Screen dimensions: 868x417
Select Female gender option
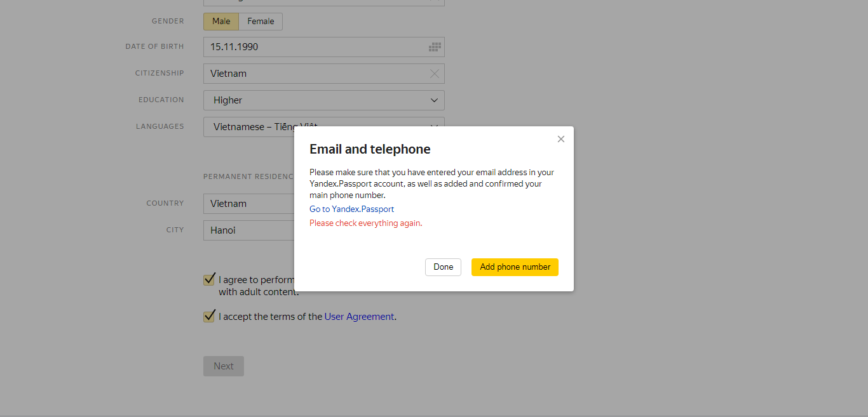pyautogui.click(x=261, y=22)
